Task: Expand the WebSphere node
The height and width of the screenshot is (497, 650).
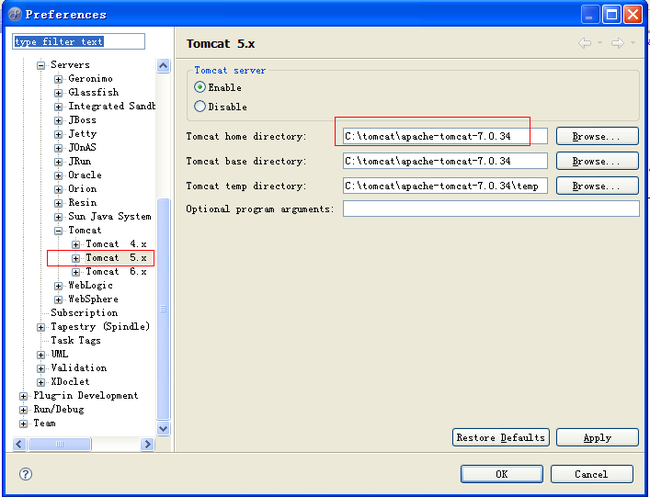Action: pos(58,299)
